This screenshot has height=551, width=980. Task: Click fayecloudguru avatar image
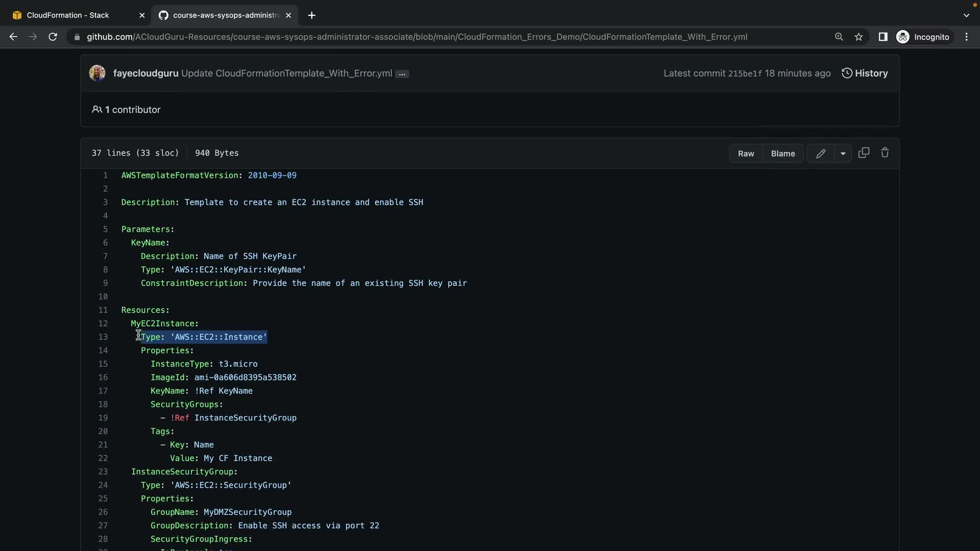(x=97, y=73)
